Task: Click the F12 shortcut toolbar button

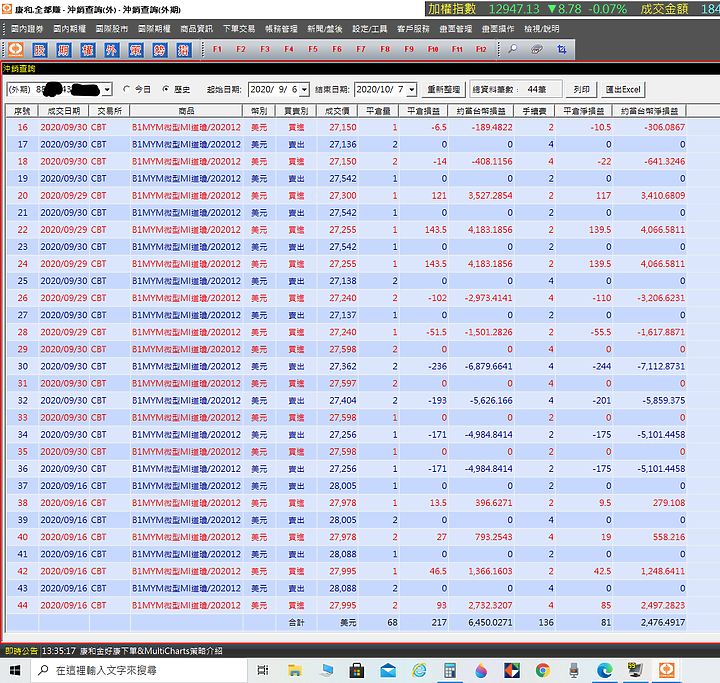Action: pos(481,49)
